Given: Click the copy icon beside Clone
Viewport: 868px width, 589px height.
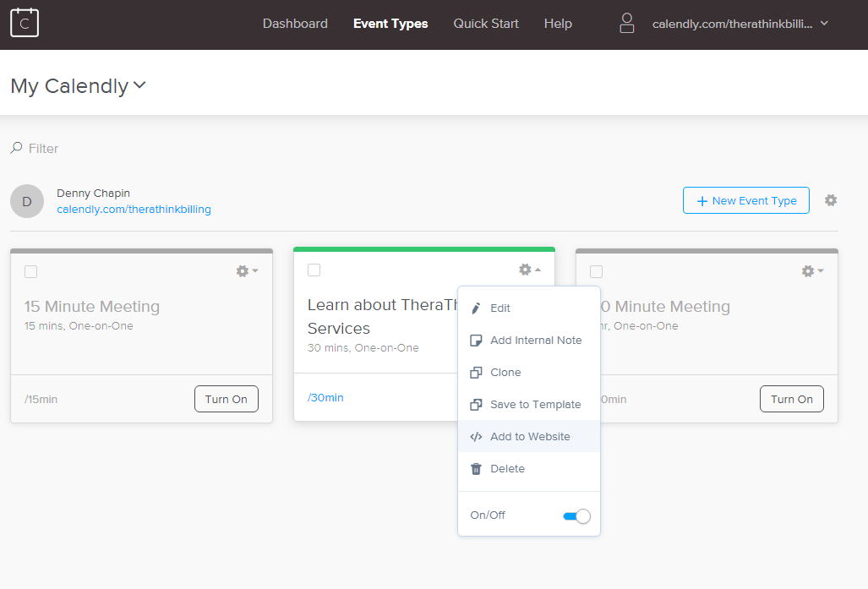Looking at the screenshot, I should pyautogui.click(x=476, y=373).
